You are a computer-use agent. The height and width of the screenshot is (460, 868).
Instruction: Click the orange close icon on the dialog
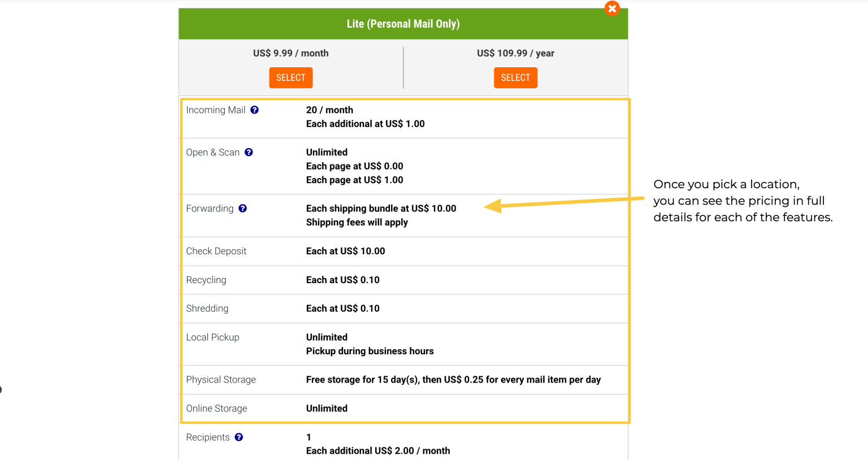(612, 8)
